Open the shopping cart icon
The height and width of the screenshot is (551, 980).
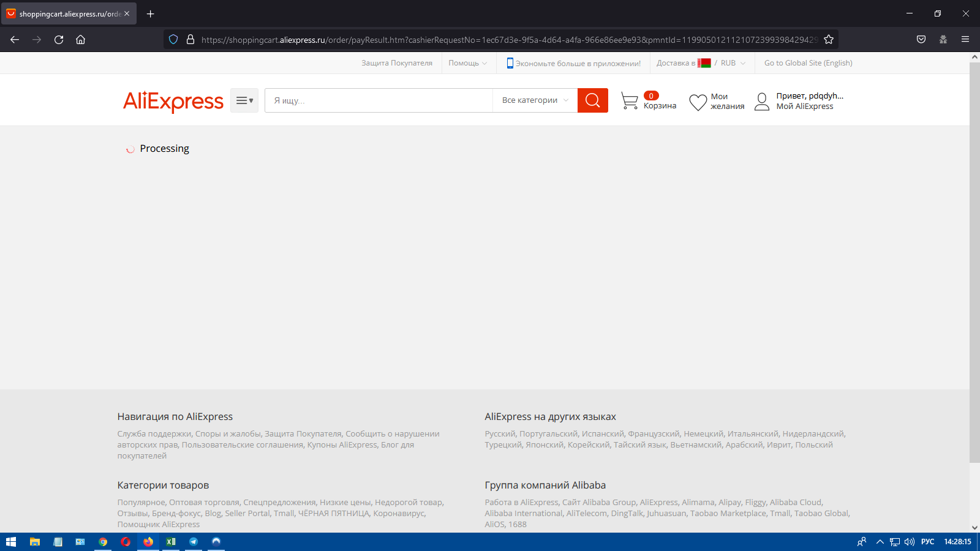pos(630,101)
